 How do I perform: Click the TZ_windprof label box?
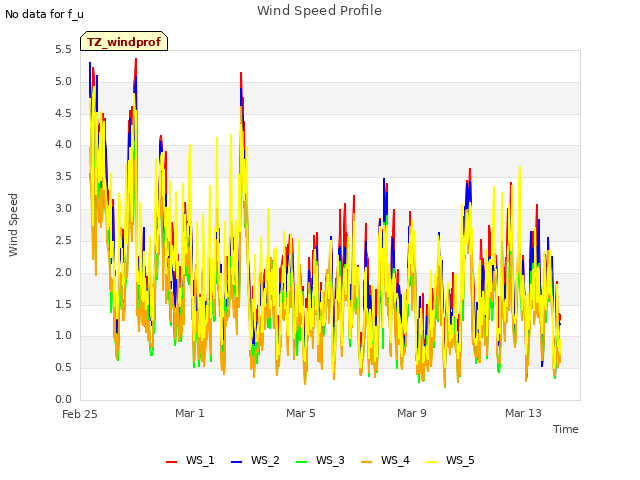pyautogui.click(x=124, y=41)
